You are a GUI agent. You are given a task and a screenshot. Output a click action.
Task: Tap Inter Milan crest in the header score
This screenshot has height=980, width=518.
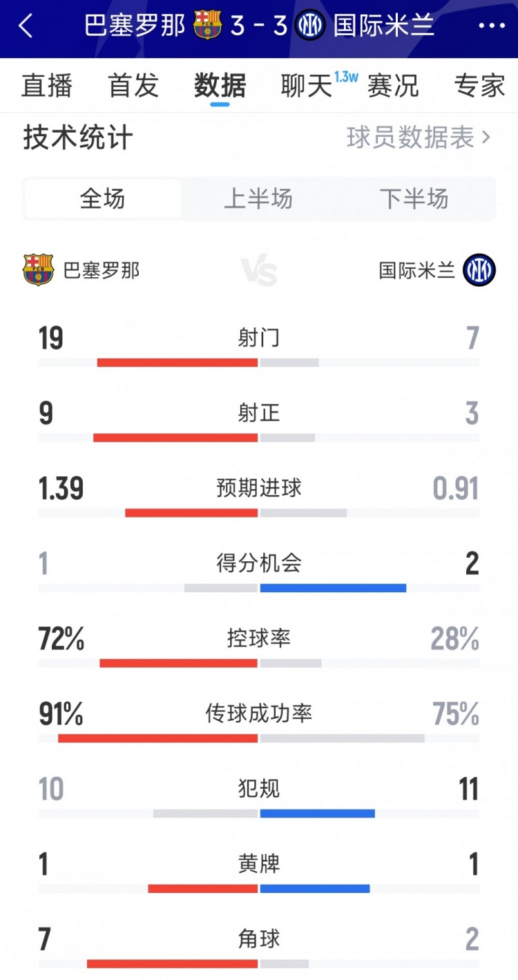[x=310, y=26]
